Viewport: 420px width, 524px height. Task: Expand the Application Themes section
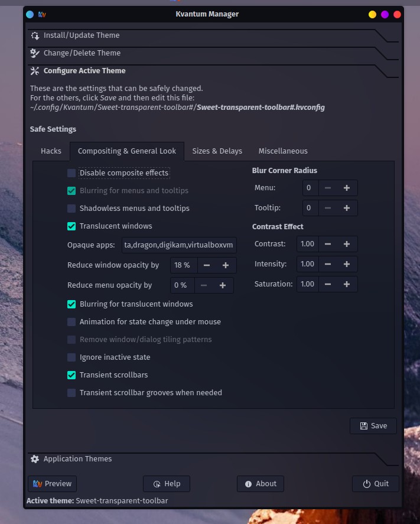(213, 459)
